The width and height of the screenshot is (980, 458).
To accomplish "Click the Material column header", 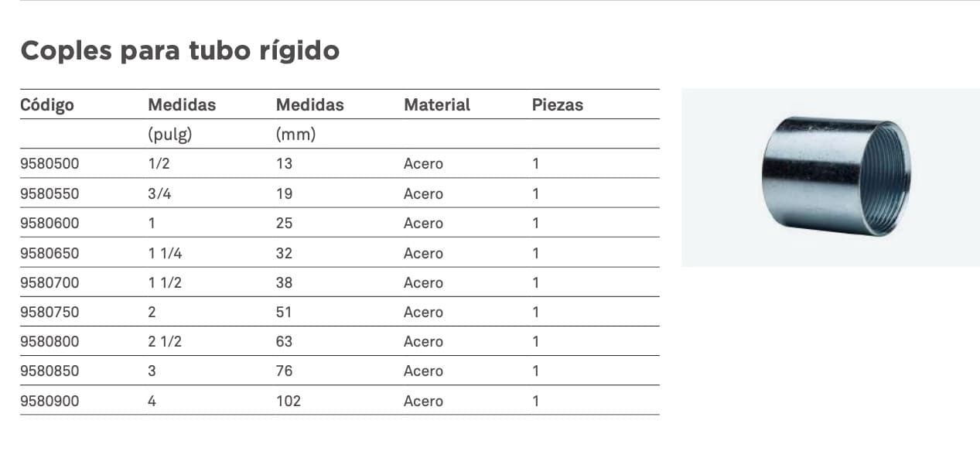I will tap(437, 104).
